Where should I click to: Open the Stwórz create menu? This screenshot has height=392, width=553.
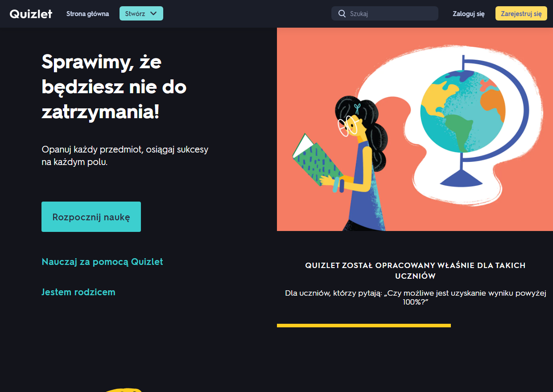point(141,13)
